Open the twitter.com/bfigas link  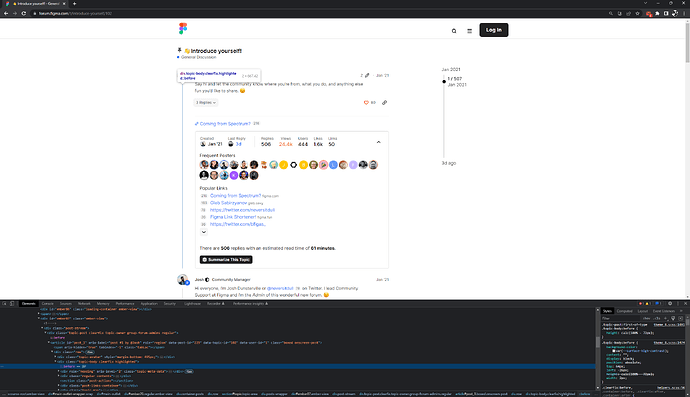point(238,224)
